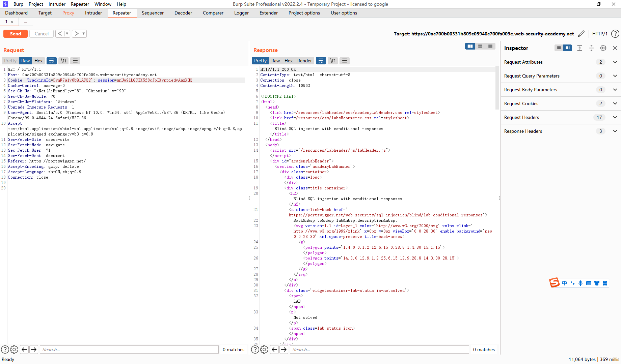Image resolution: width=621 pixels, height=364 pixels.
Task: Select Response Raw view
Action: tap(275, 61)
